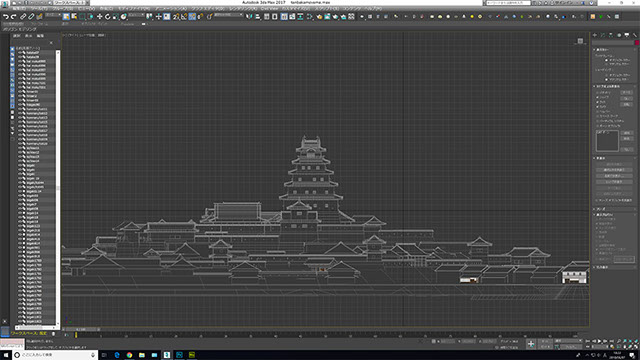This screenshot has height=360, width=640.
Task: Toggle the Percent Snap button
Action: tap(192, 17)
